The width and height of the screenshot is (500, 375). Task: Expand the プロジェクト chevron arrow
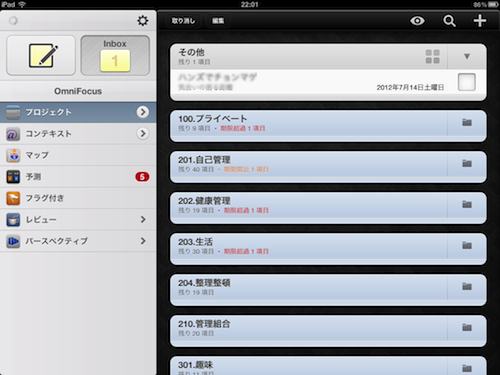(143, 112)
